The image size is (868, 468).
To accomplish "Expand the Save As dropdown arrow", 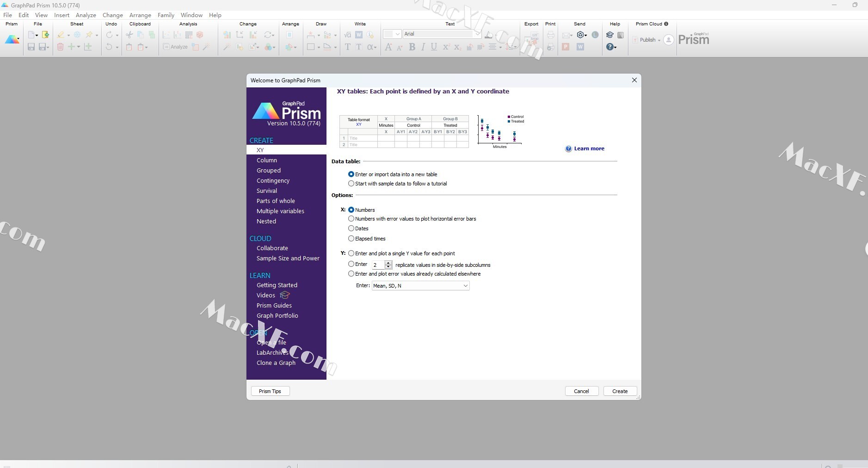I will click(x=48, y=47).
